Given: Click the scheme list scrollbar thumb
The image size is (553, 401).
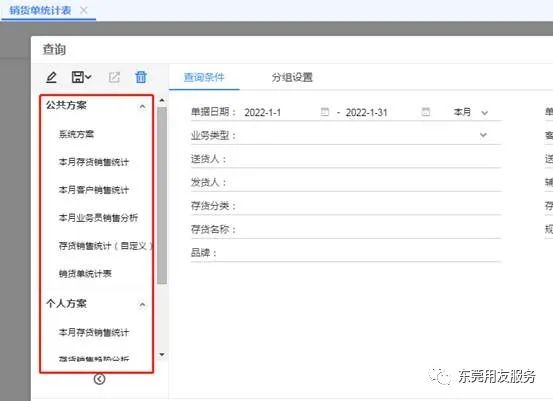Looking at the screenshot, I should (x=162, y=195).
